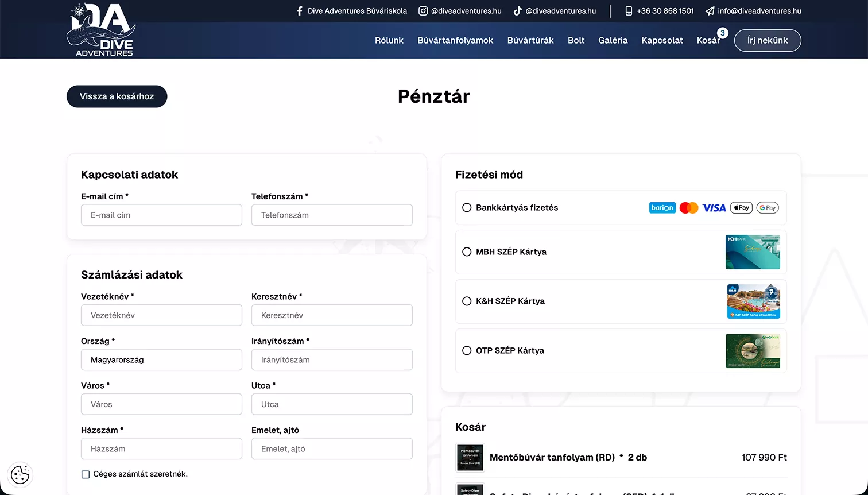Image resolution: width=868 pixels, height=495 pixels.
Task: Open Bolt menu item
Action: click(x=576, y=40)
